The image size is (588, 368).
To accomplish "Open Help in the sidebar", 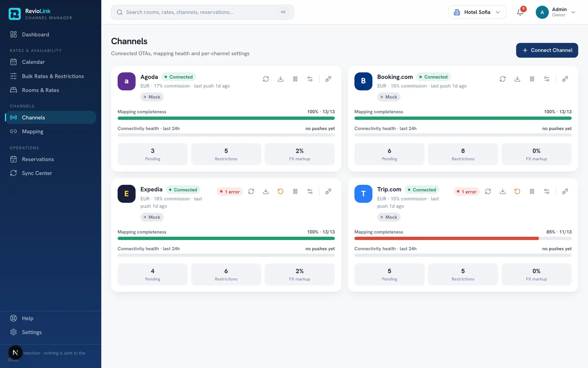I will click(x=50, y=318).
